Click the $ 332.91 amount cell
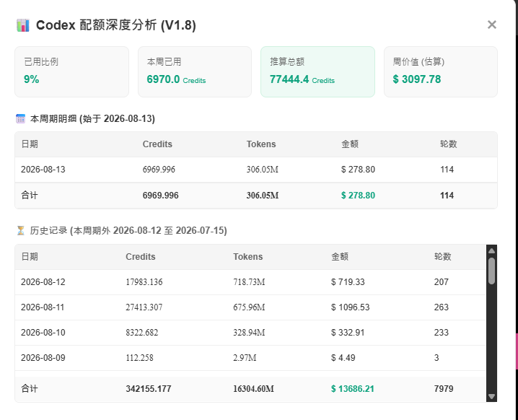The image size is (518, 420). [x=348, y=333]
